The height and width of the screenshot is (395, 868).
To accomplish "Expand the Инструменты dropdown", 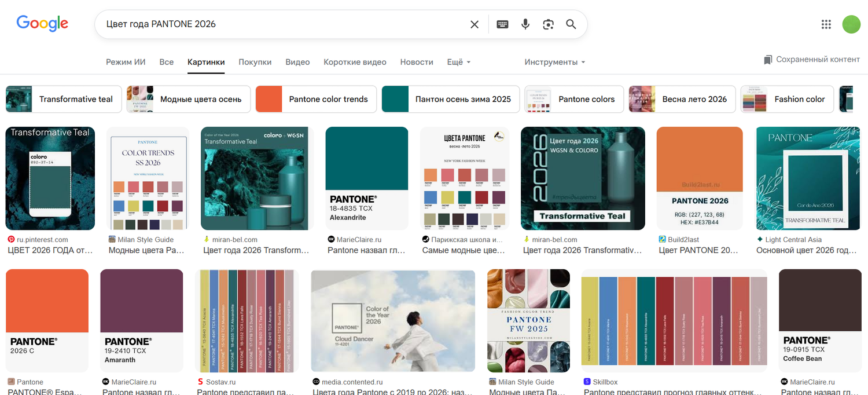I will click(555, 62).
